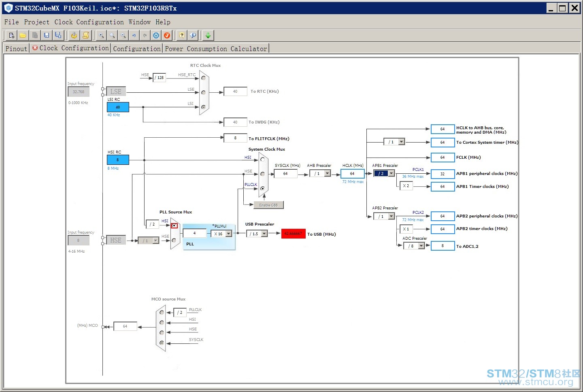Open the ADC Prescaler dropdown
This screenshot has width=583, height=392.
coord(421,246)
